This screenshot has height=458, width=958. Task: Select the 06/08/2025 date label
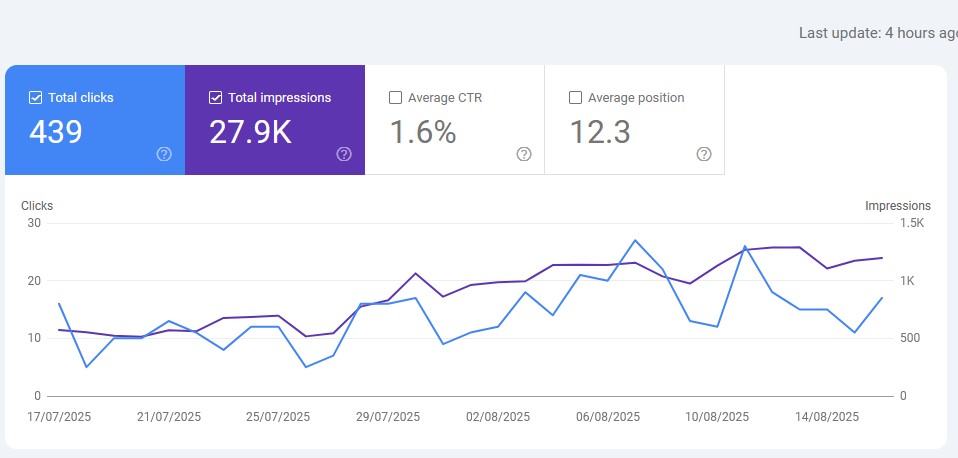[x=609, y=417]
